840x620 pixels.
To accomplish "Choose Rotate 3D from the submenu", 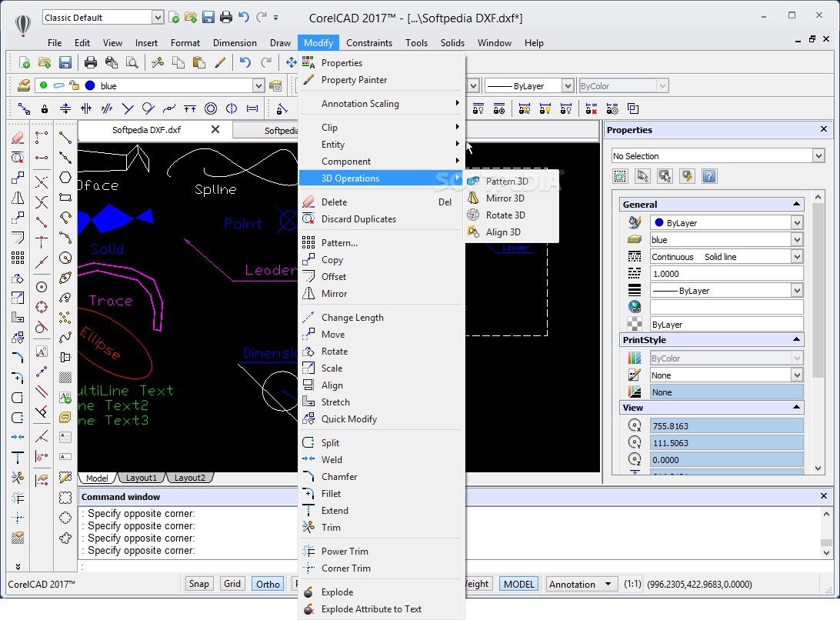I will click(512, 215).
